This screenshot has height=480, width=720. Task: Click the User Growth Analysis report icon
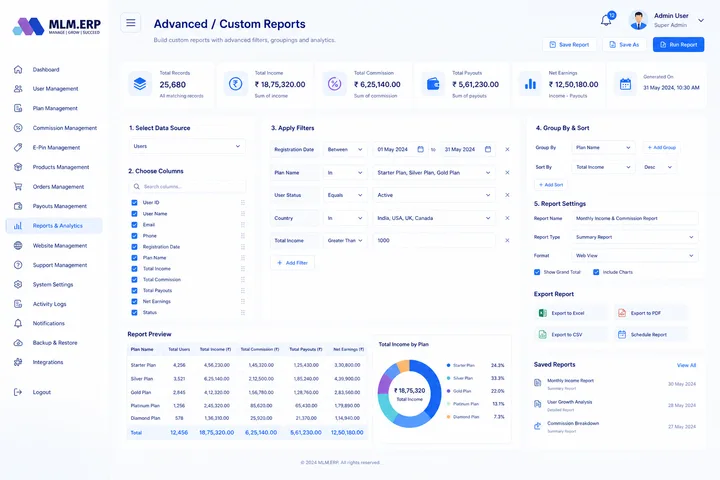pos(537,404)
